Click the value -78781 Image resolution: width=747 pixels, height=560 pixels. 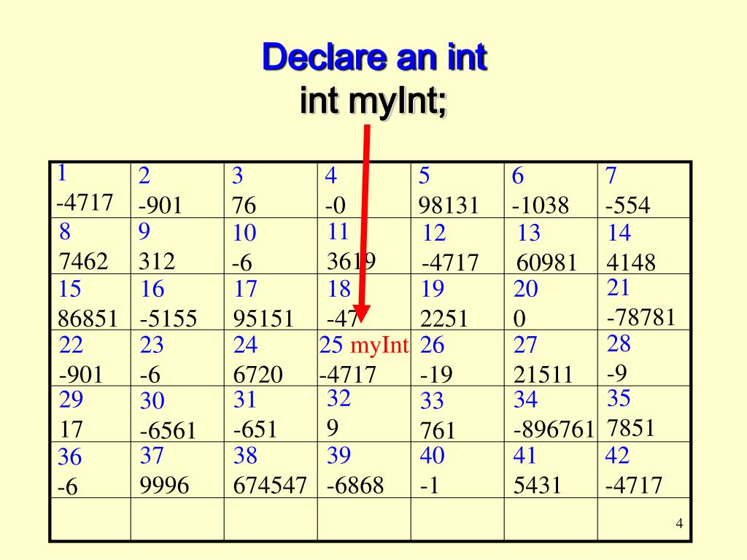click(x=641, y=317)
